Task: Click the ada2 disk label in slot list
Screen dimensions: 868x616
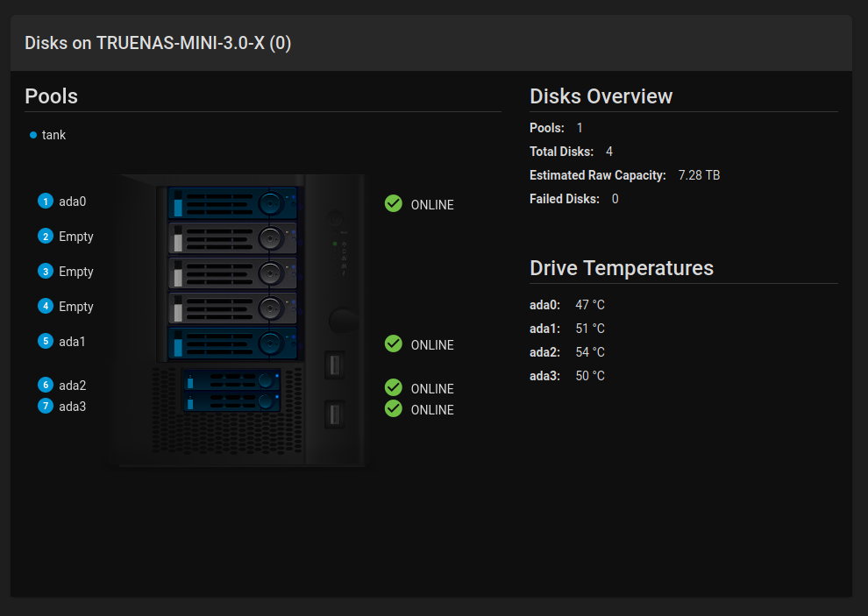Action: (x=73, y=386)
